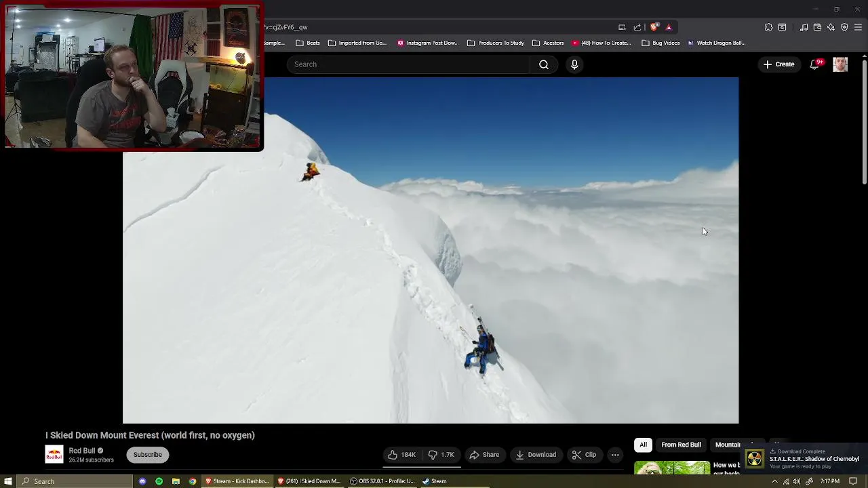Image resolution: width=868 pixels, height=488 pixels.
Task: Click the network tray icon
Action: point(786,481)
